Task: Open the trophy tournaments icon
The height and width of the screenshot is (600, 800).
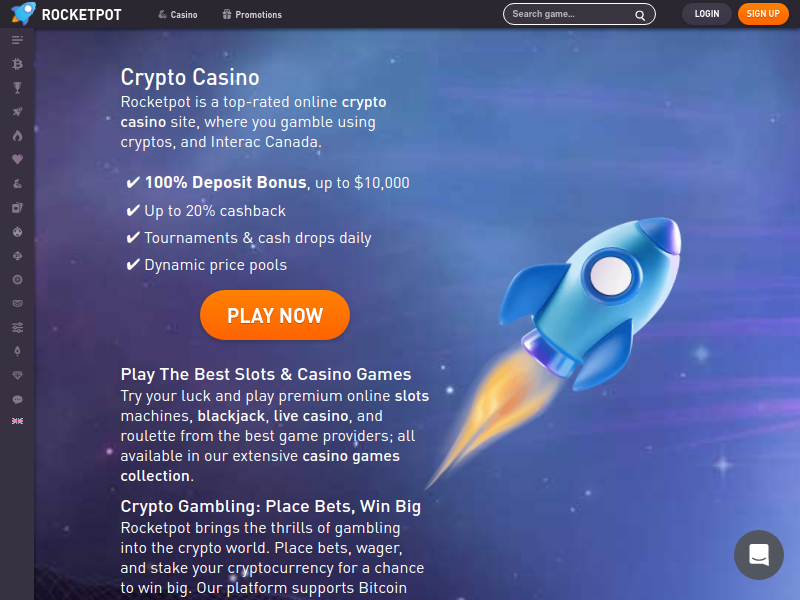Action: 17,88
